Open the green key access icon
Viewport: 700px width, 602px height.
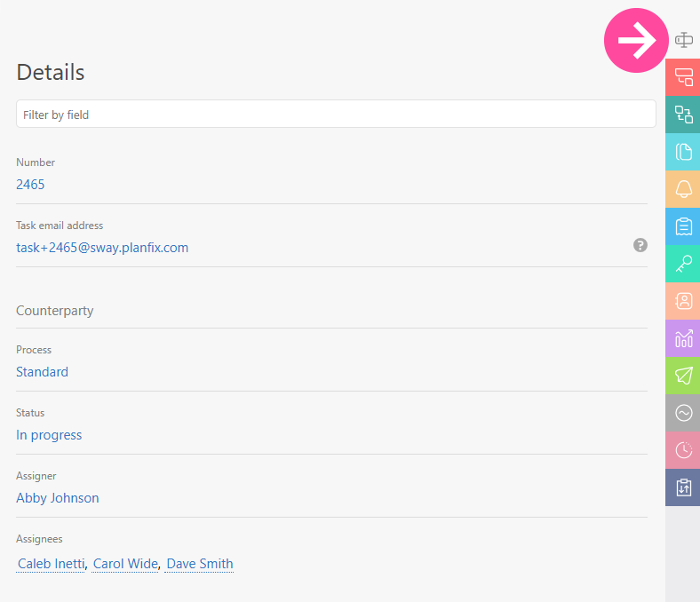point(683,264)
